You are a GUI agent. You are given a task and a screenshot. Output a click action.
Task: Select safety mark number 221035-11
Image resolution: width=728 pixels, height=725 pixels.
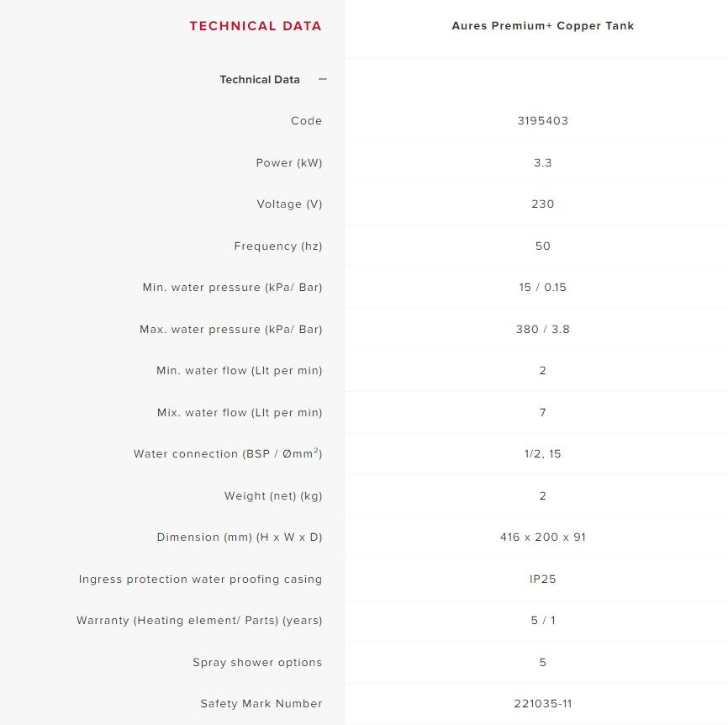click(x=543, y=704)
